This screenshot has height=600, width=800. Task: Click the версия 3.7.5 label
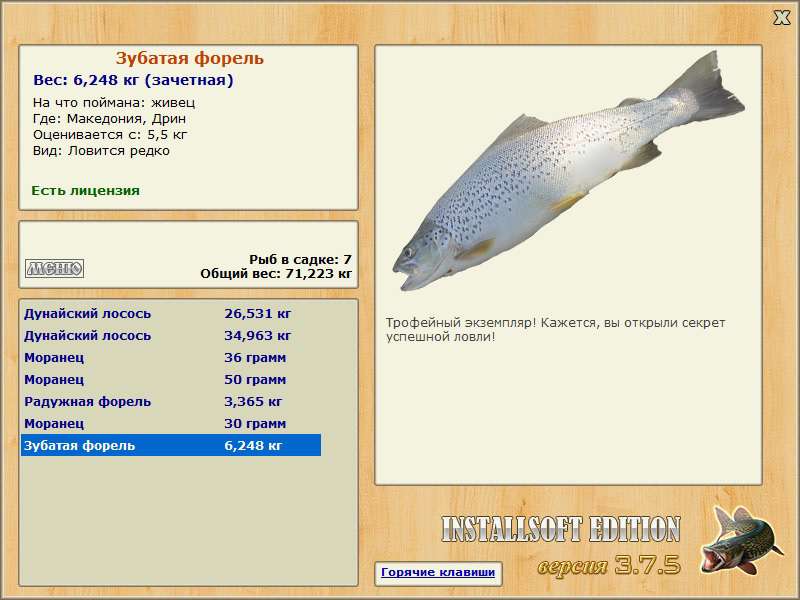coord(609,565)
